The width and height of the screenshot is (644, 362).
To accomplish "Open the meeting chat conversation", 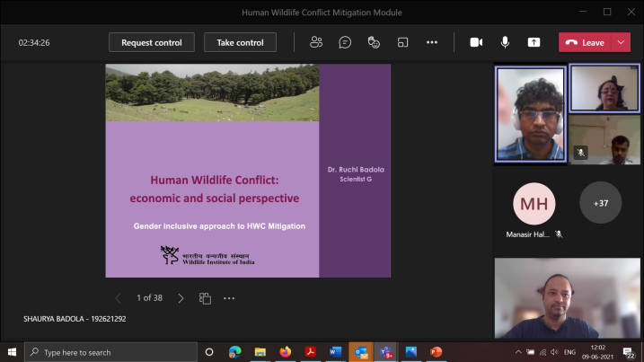I will (345, 42).
